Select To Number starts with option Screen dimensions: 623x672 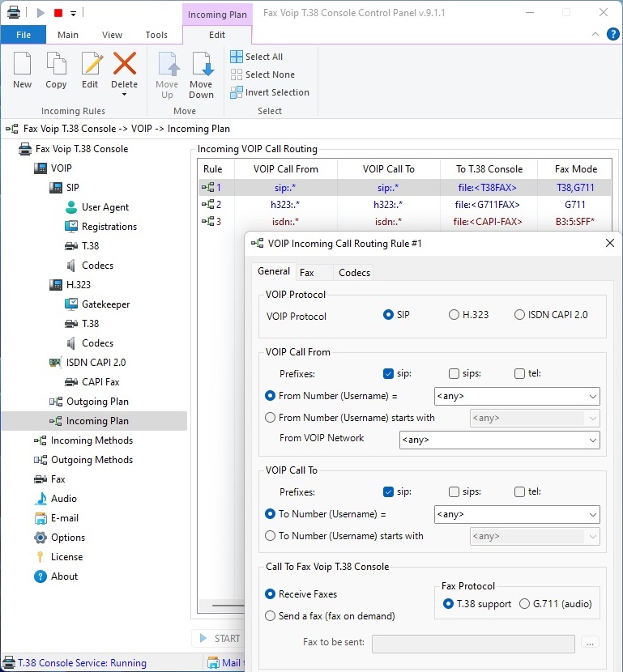click(270, 536)
